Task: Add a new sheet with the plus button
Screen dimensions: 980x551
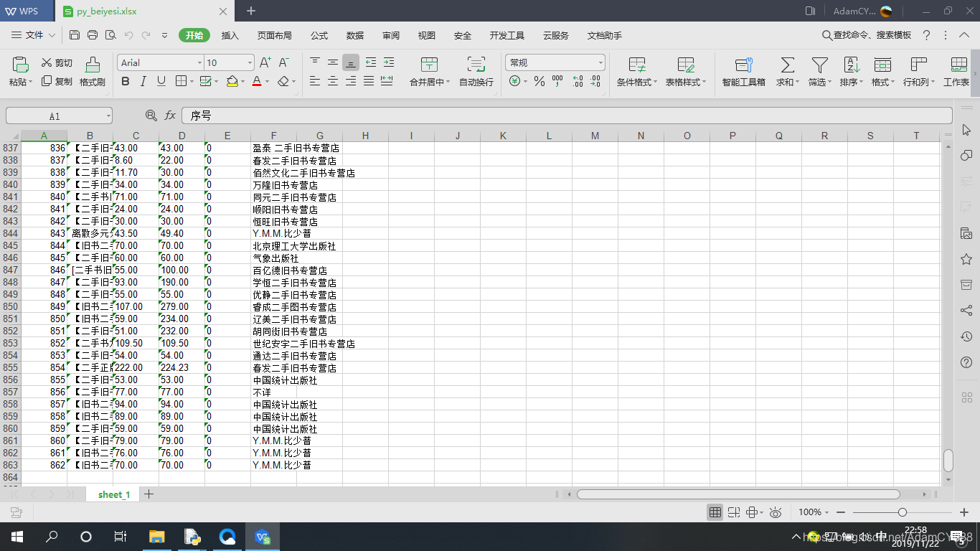Action: coord(149,494)
